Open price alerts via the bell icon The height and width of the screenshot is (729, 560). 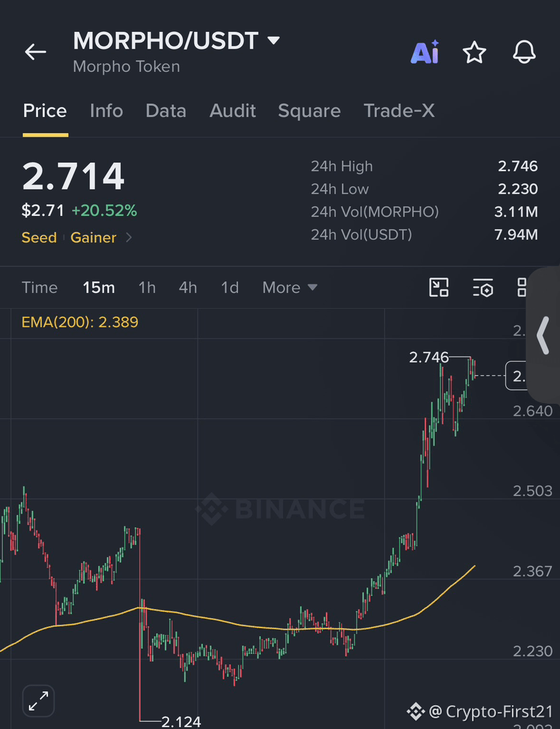tap(524, 51)
